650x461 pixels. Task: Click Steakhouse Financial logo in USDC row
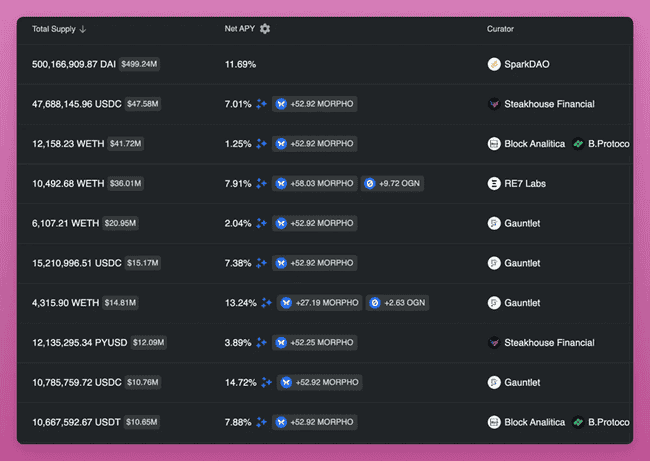click(494, 104)
